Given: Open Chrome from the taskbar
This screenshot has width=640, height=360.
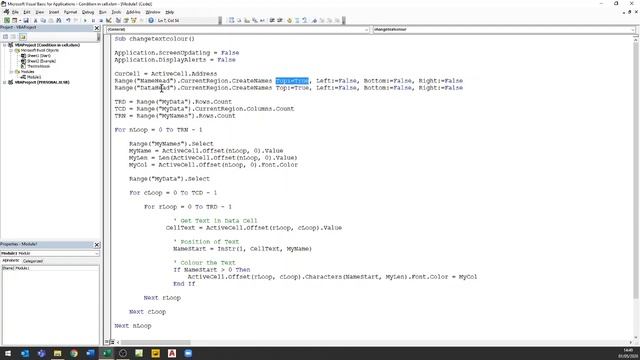Looking at the screenshot, I should (74, 353).
